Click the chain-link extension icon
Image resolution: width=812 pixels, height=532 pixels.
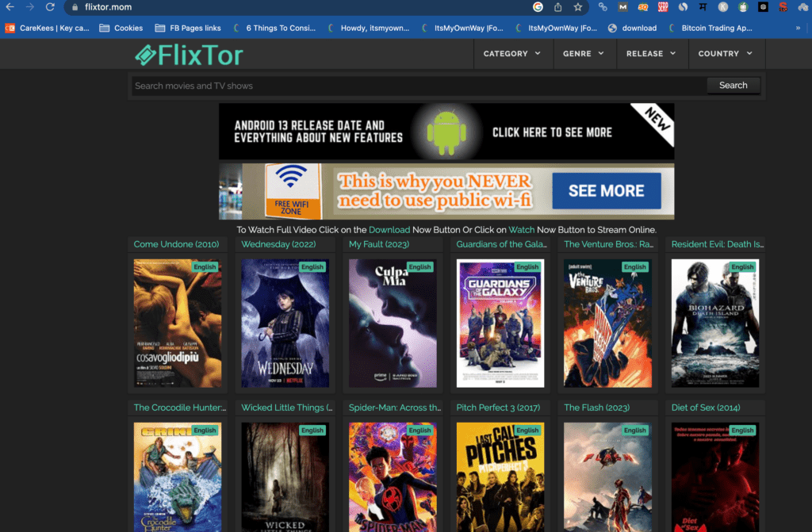coord(603,7)
